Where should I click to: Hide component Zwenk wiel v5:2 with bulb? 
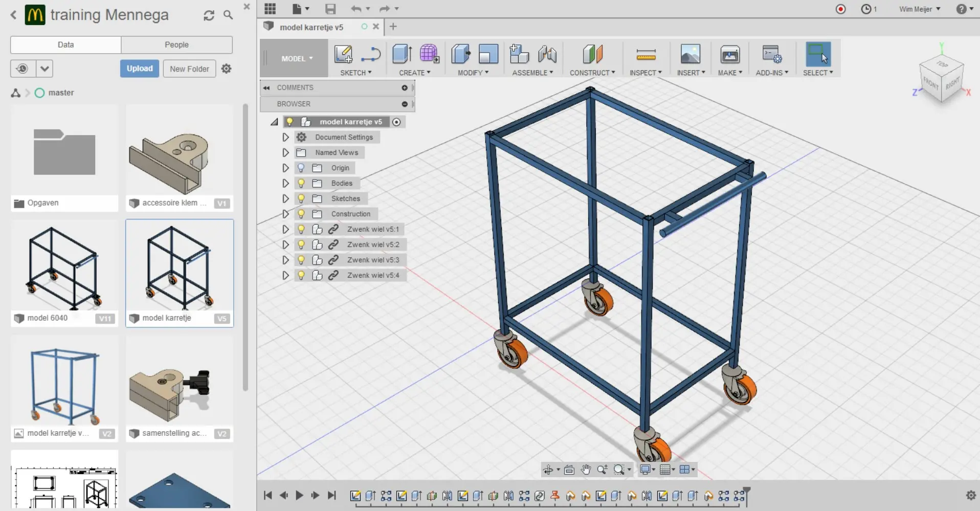(x=301, y=245)
